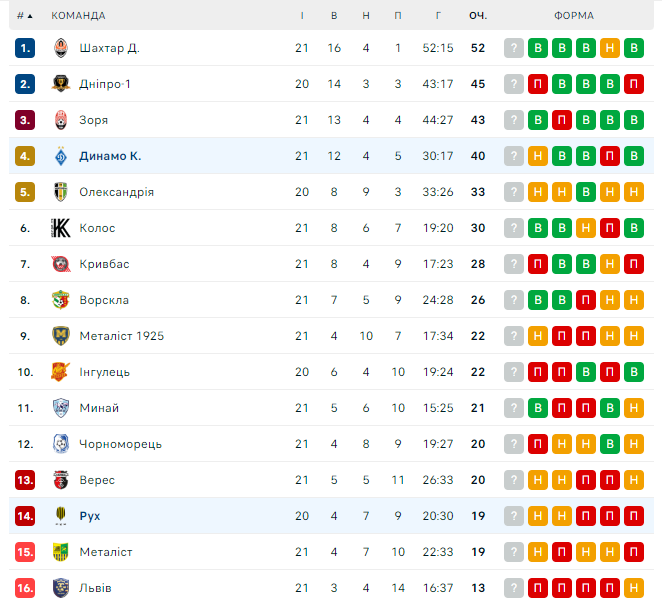This screenshot has height=602, width=662.
Task: Sort by games played column header
Action: point(302,16)
